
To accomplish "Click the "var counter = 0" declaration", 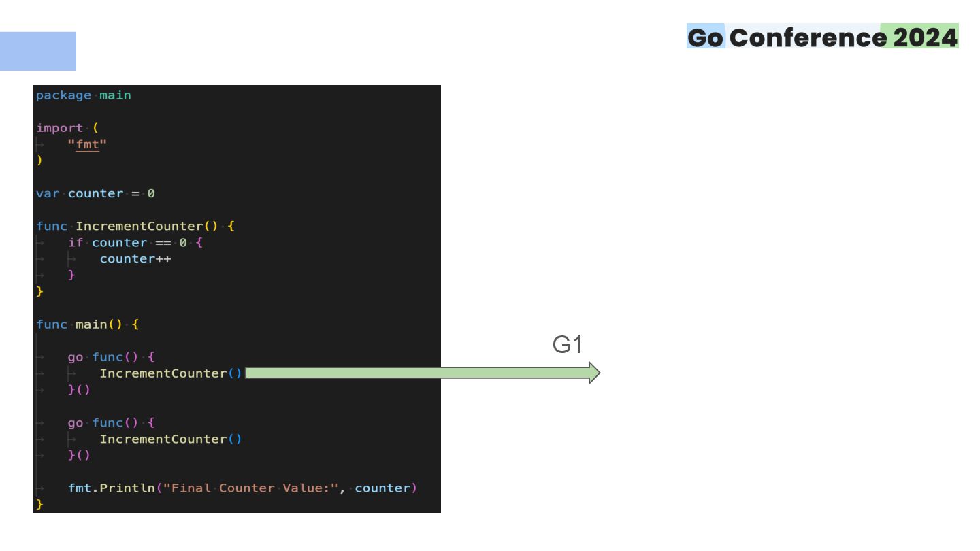I will pos(95,193).
